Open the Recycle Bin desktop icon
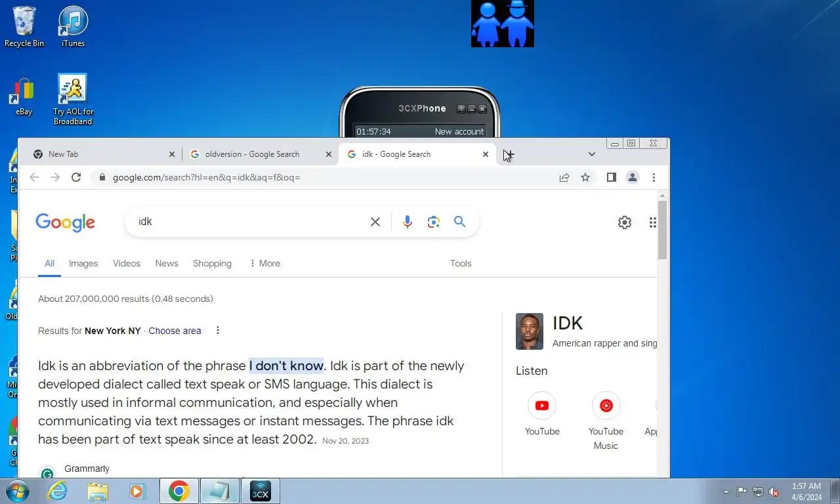The width and height of the screenshot is (840, 504). [24, 27]
